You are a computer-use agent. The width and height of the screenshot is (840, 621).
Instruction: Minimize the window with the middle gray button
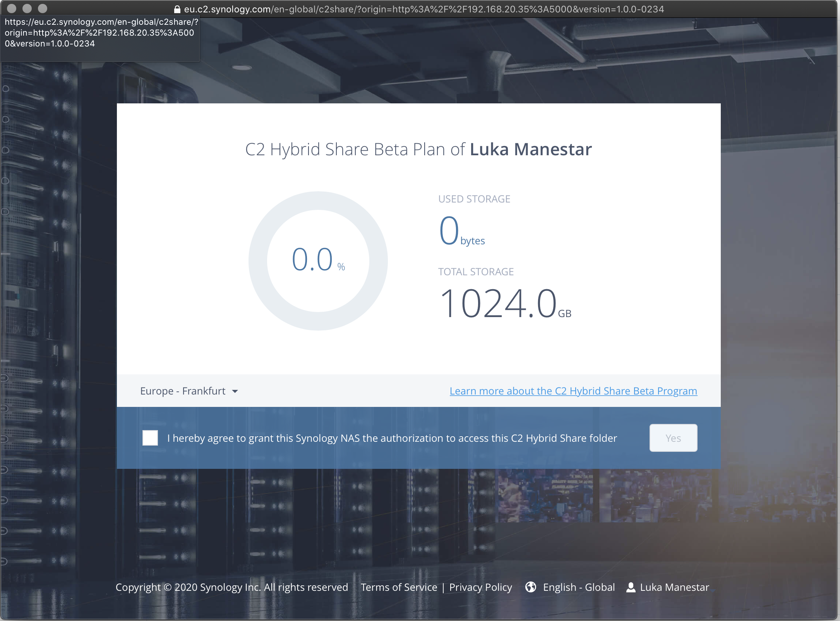(x=27, y=8)
